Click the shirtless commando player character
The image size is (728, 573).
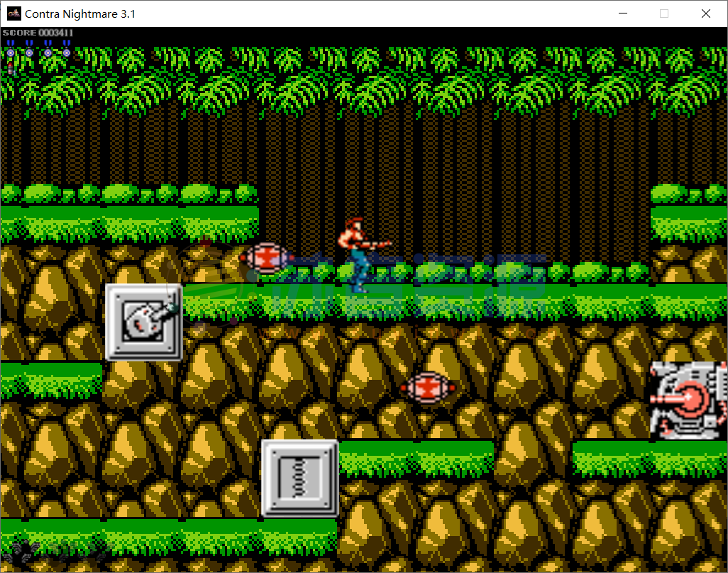point(359,254)
